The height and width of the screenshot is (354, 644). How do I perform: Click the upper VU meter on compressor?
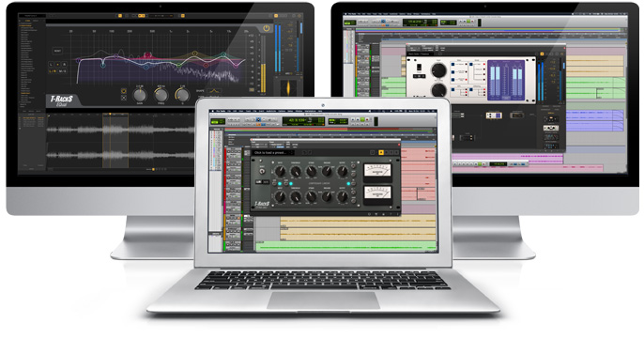(377, 171)
